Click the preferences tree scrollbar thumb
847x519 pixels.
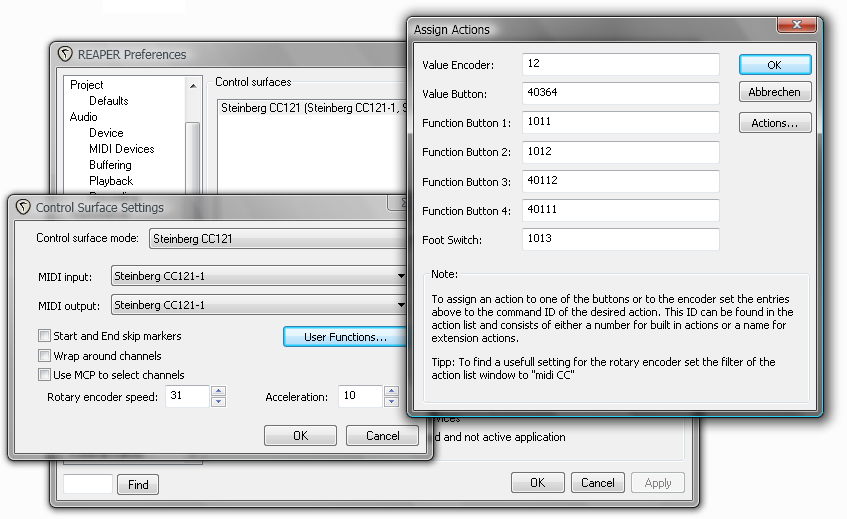click(x=192, y=158)
